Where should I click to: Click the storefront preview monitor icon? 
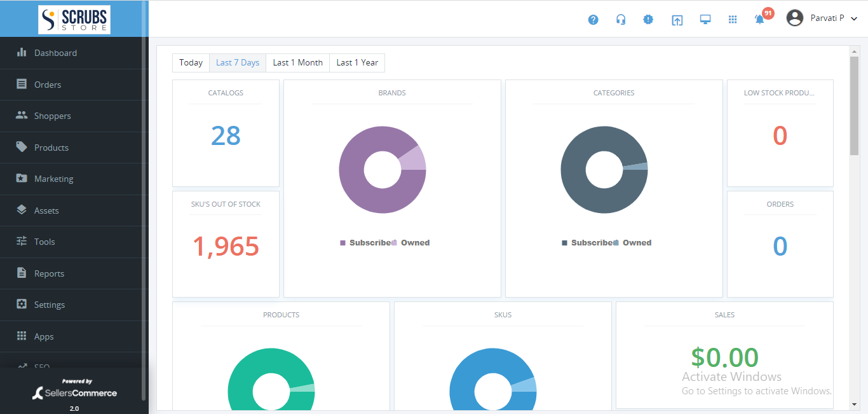(705, 19)
